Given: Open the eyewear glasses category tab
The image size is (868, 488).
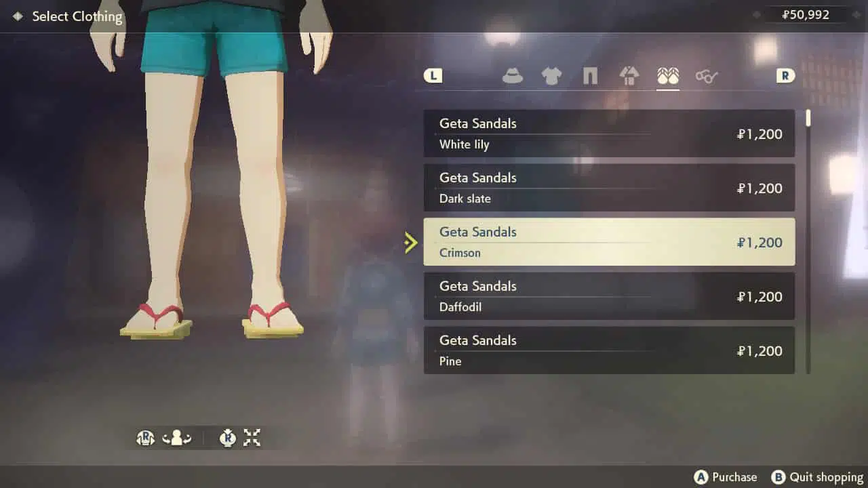Looking at the screenshot, I should (x=707, y=77).
